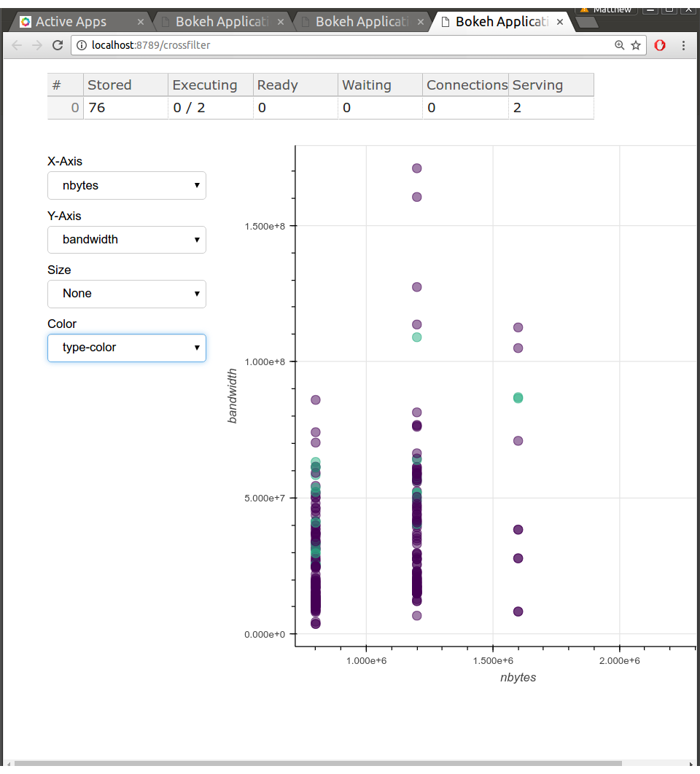Open the Chrome three-dot menu

coord(684,45)
